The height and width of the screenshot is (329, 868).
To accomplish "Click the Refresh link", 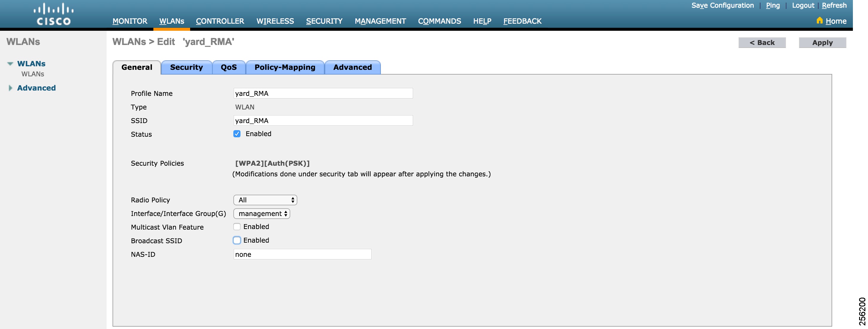I will pos(834,5).
